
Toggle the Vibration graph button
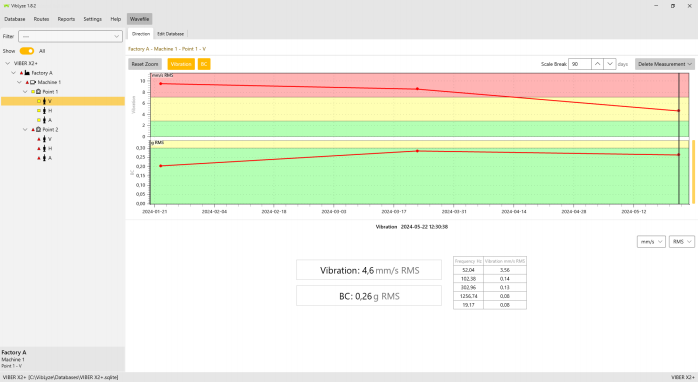(x=181, y=64)
